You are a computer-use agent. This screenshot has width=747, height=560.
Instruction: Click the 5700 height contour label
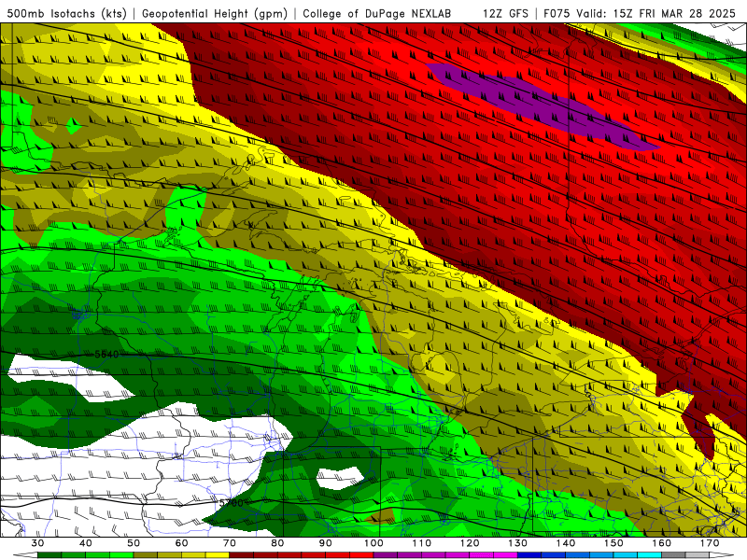coord(231,502)
